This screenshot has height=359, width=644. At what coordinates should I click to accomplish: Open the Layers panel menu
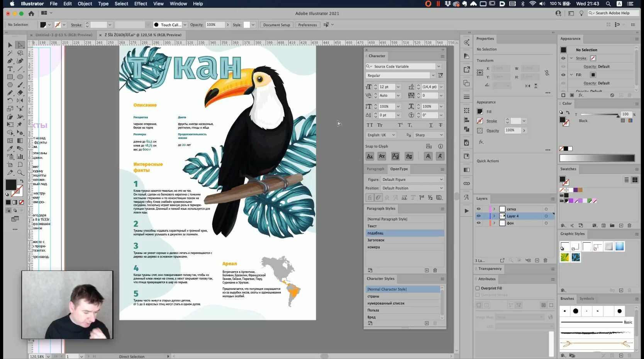click(553, 199)
